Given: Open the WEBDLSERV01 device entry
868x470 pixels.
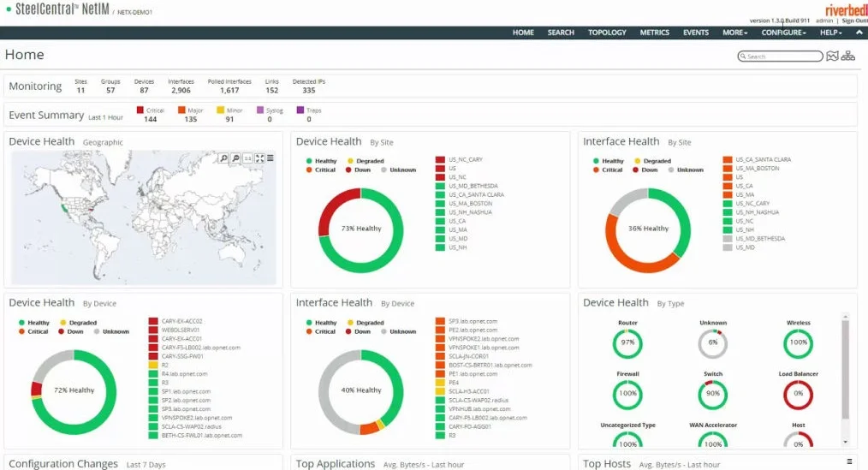Looking at the screenshot, I should click(180, 330).
